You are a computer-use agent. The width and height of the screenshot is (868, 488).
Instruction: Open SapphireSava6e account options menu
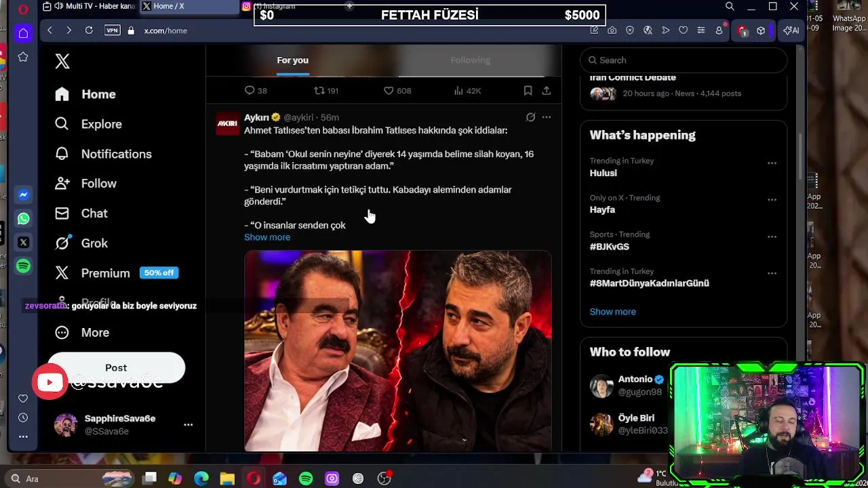tap(188, 425)
